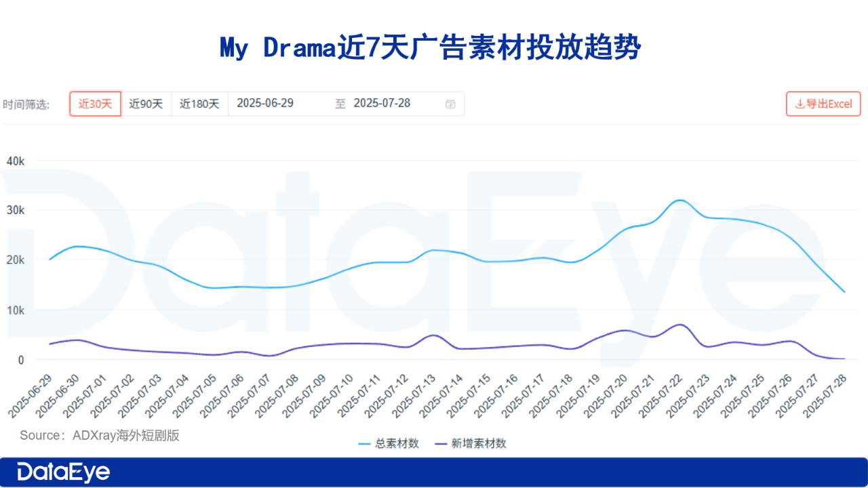Click the ADXray海外短剧版 source text
This screenshot has width=868, height=488.
(126, 435)
